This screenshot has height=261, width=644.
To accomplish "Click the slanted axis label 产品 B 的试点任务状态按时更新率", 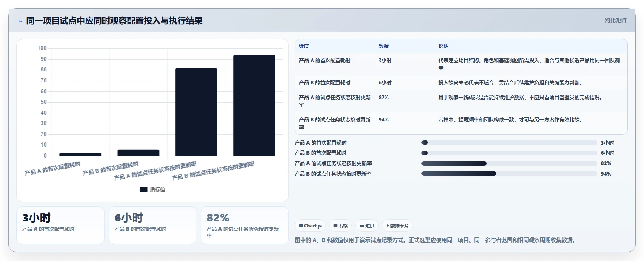I will (213, 171).
